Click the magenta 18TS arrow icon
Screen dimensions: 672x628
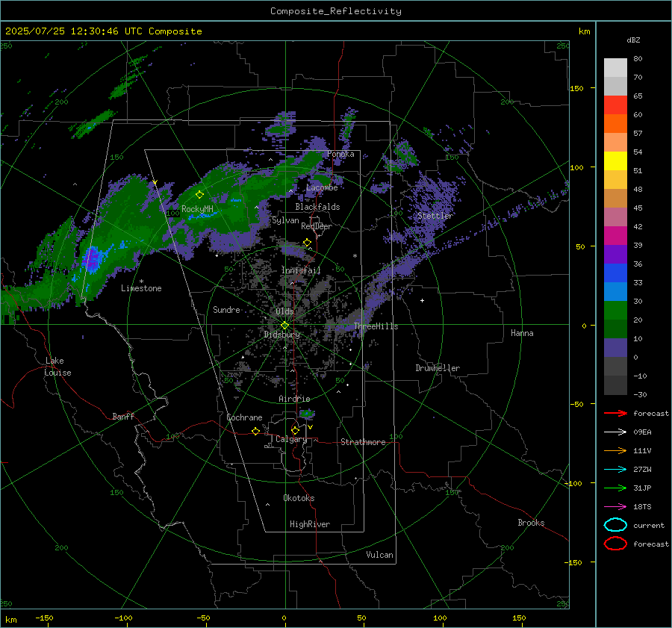(x=615, y=507)
